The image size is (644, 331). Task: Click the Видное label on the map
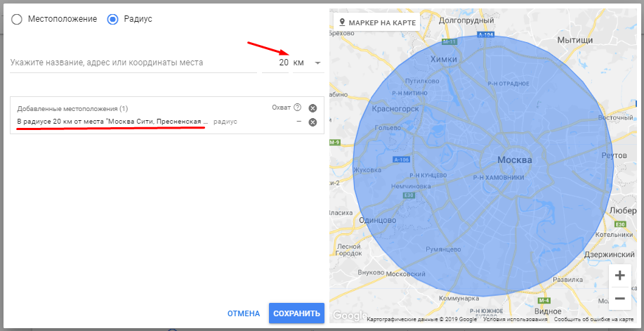pyautogui.click(x=548, y=311)
